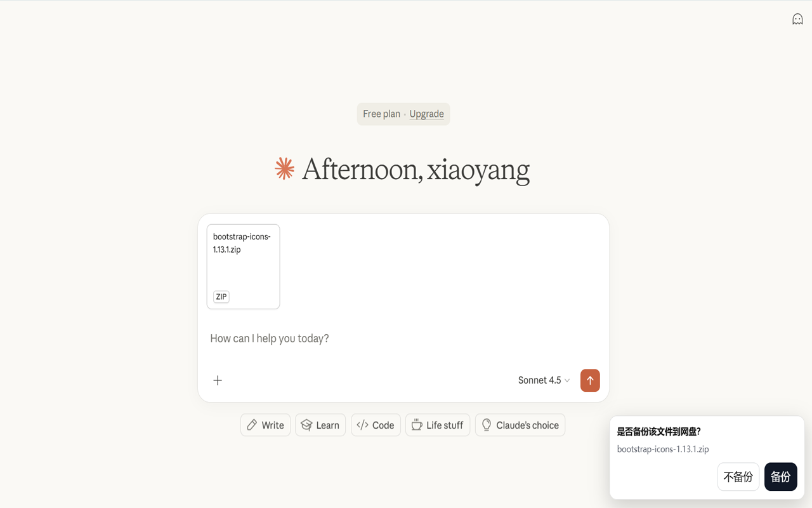Click the Upgrade link
812x508 pixels.
coord(426,114)
